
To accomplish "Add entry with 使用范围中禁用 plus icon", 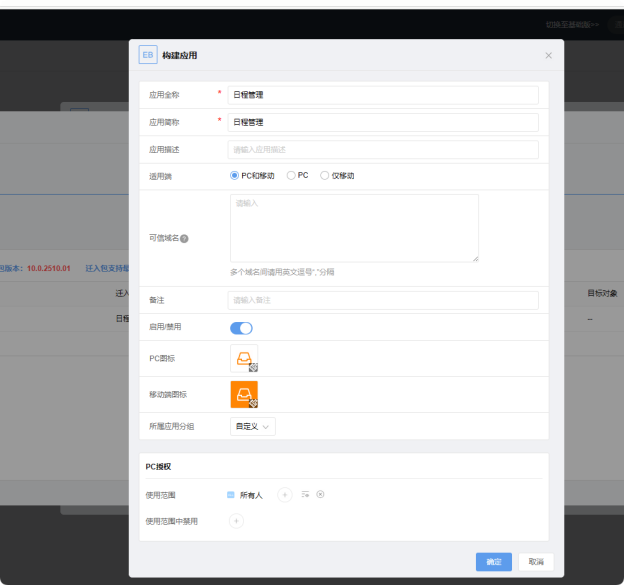I will click(236, 520).
